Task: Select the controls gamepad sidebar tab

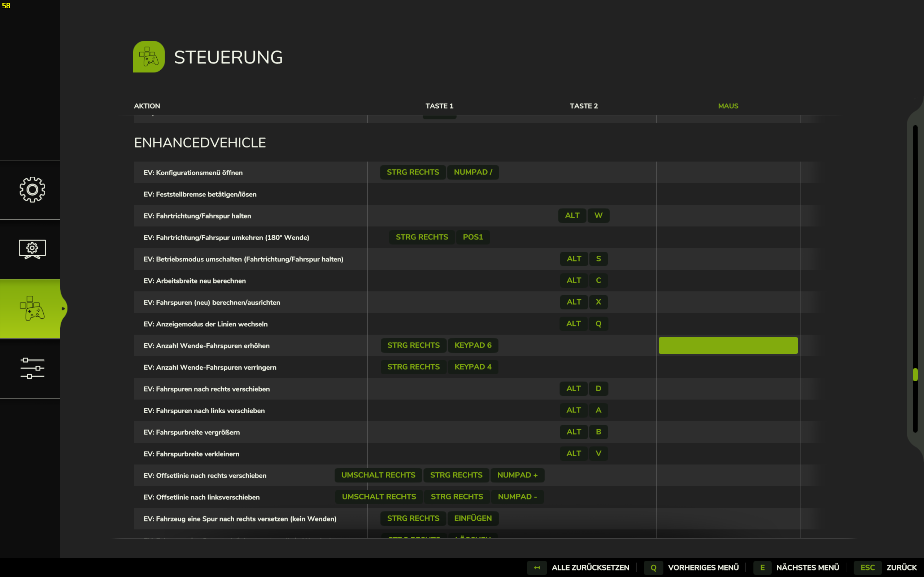Action: [x=32, y=308]
